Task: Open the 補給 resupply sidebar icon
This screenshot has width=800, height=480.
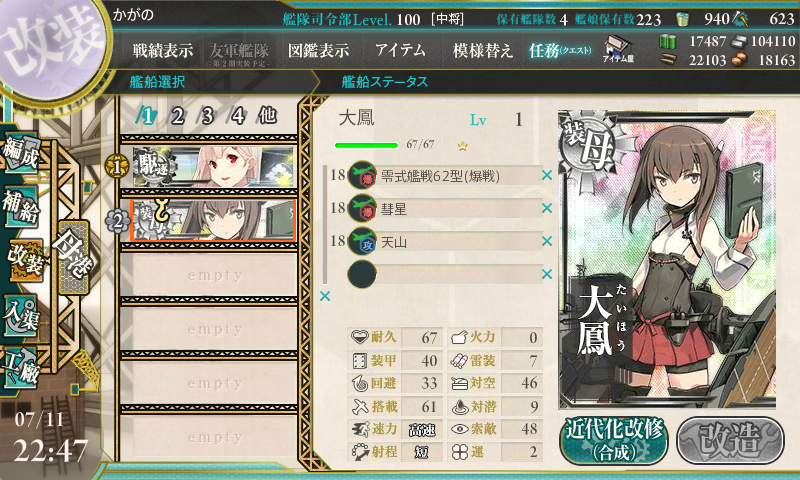Action: 21,206
